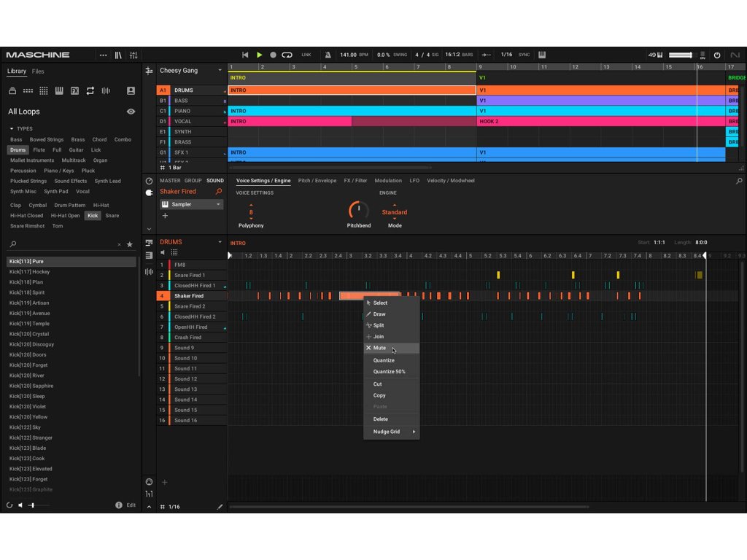The height and width of the screenshot is (560, 747).
Task: Choose Mute from the context menu
Action: [x=392, y=348]
